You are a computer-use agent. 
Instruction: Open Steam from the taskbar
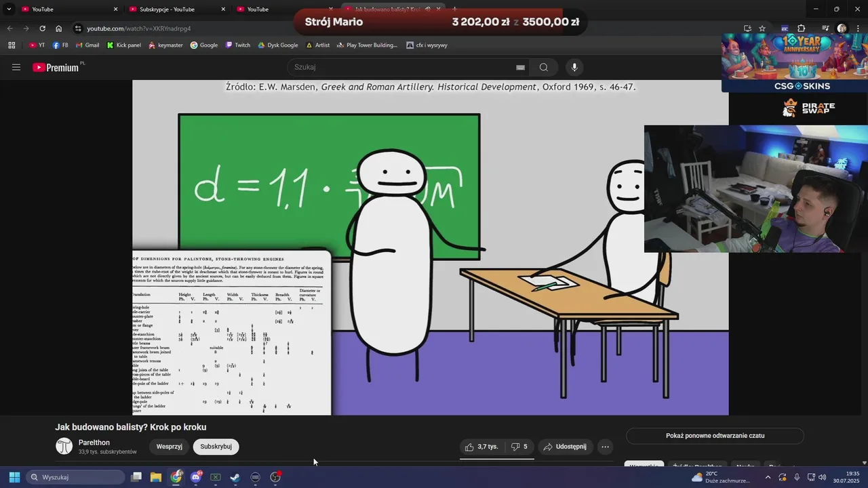235,477
